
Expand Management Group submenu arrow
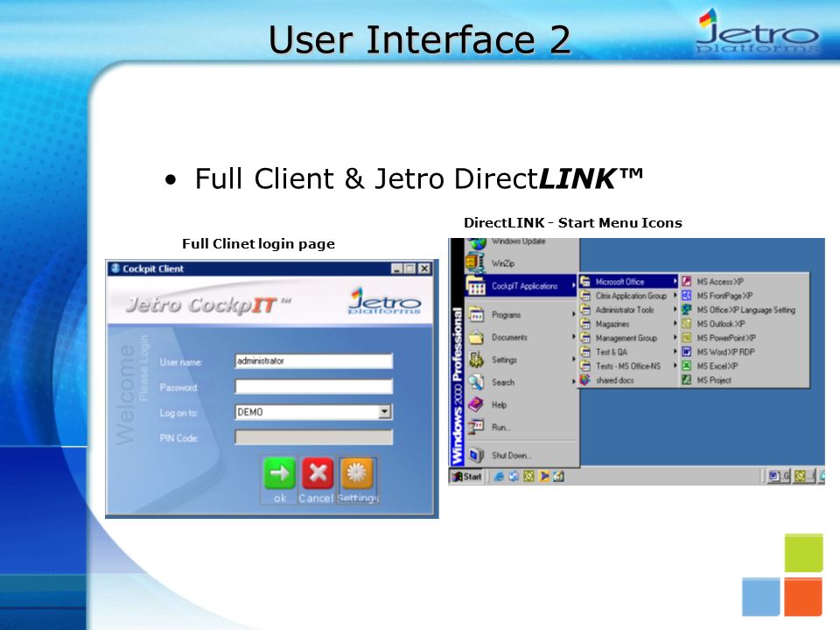pyautogui.click(x=675, y=338)
